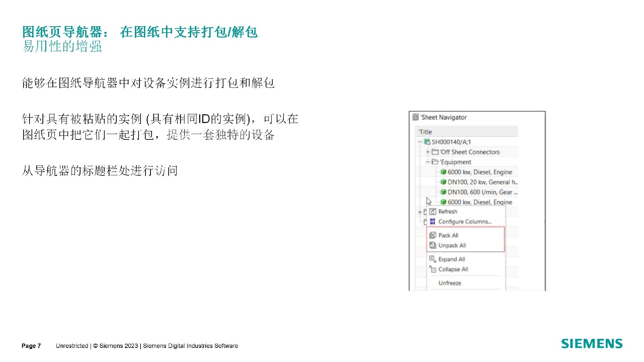
Task: Select the SH000140/A;1 tree row
Action: pos(467,142)
